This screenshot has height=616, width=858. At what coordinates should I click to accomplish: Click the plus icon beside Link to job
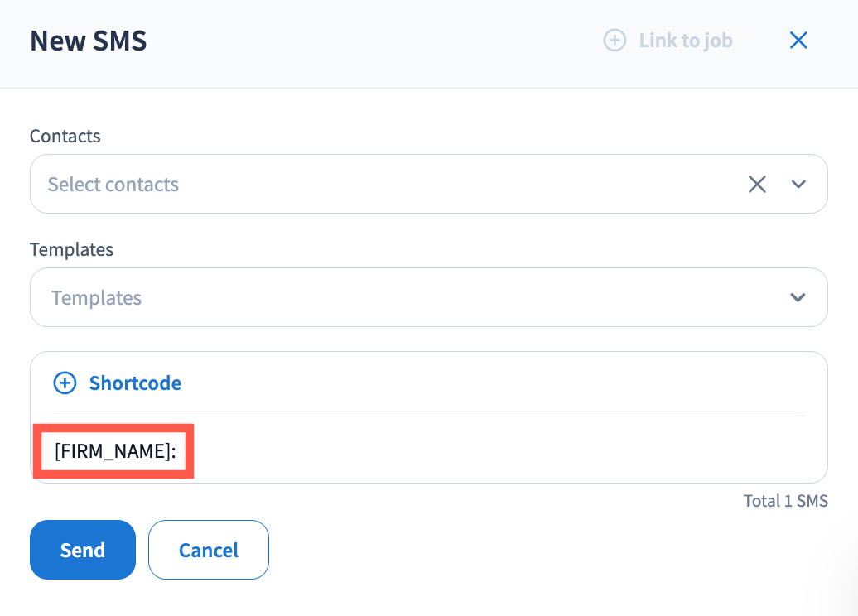[x=615, y=41]
